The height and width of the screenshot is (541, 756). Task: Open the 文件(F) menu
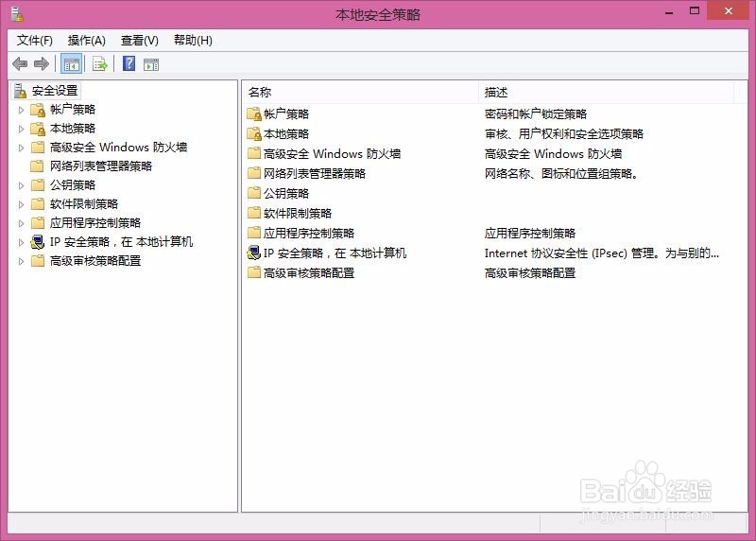pyautogui.click(x=35, y=40)
